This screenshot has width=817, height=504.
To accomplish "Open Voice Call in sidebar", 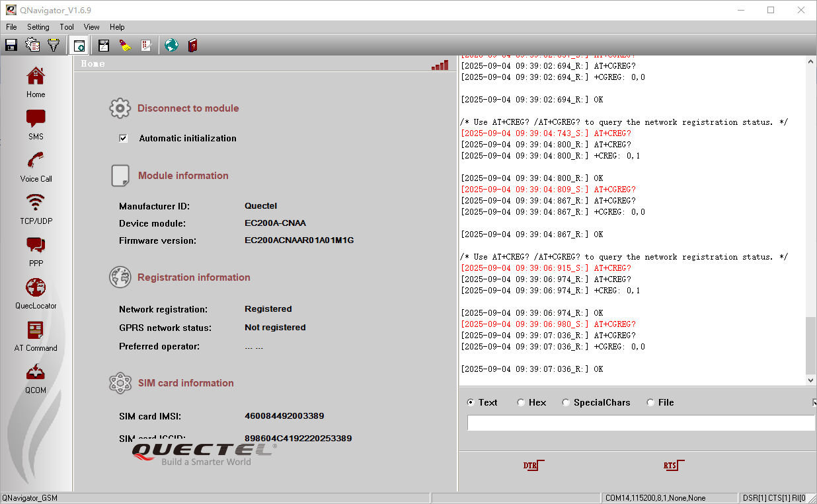I will point(36,166).
